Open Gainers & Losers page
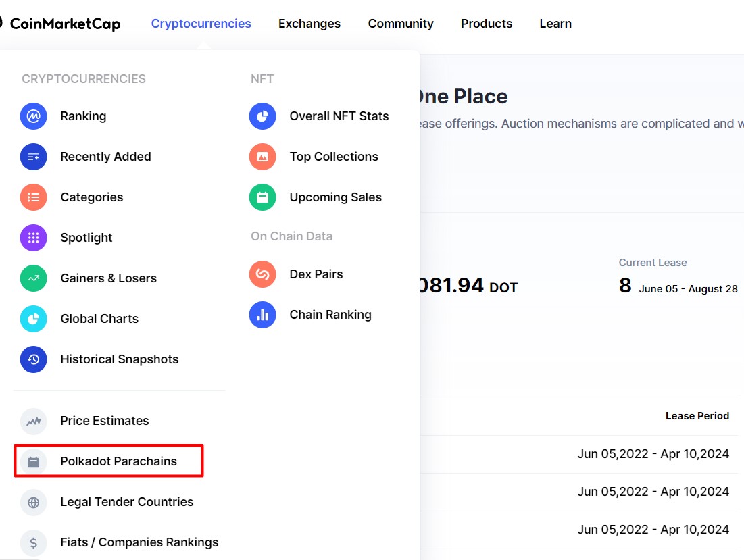 pyautogui.click(x=108, y=278)
